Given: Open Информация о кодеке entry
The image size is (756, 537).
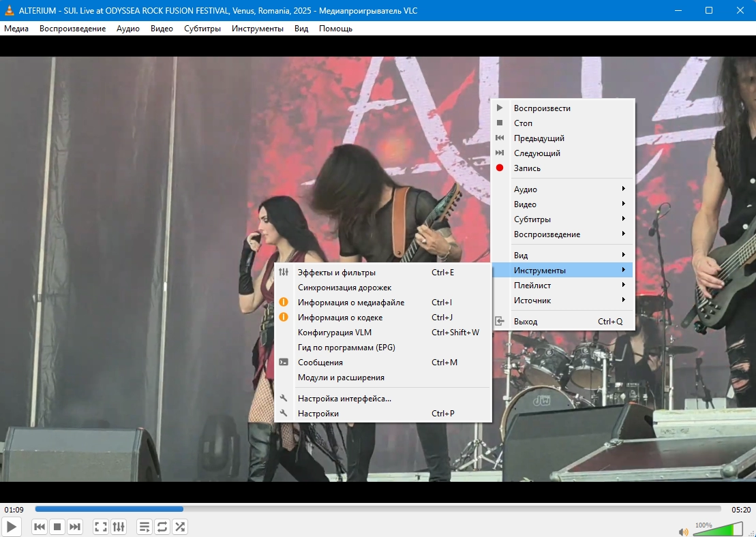Looking at the screenshot, I should pos(340,318).
